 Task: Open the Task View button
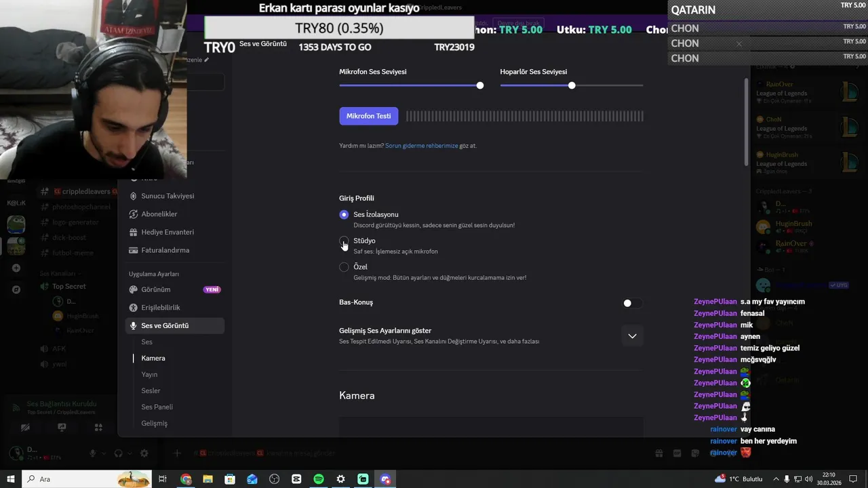click(163, 479)
